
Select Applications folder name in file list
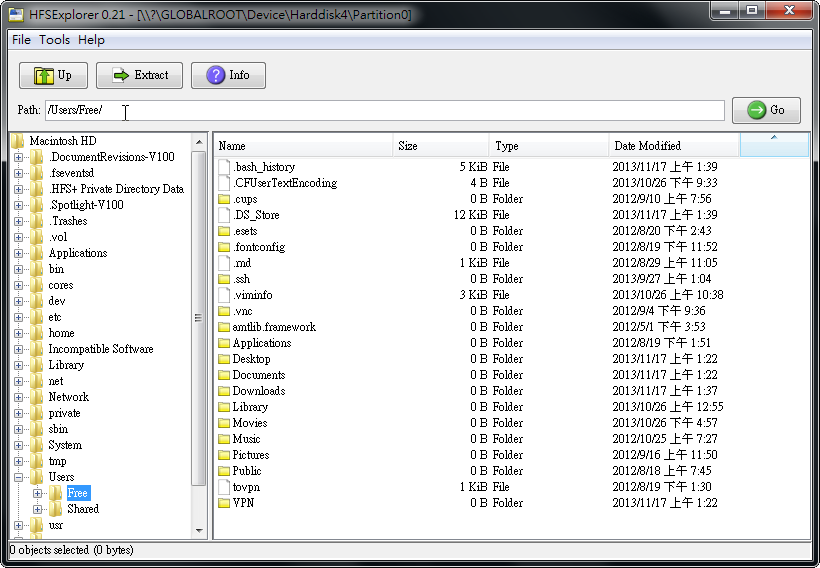[262, 343]
